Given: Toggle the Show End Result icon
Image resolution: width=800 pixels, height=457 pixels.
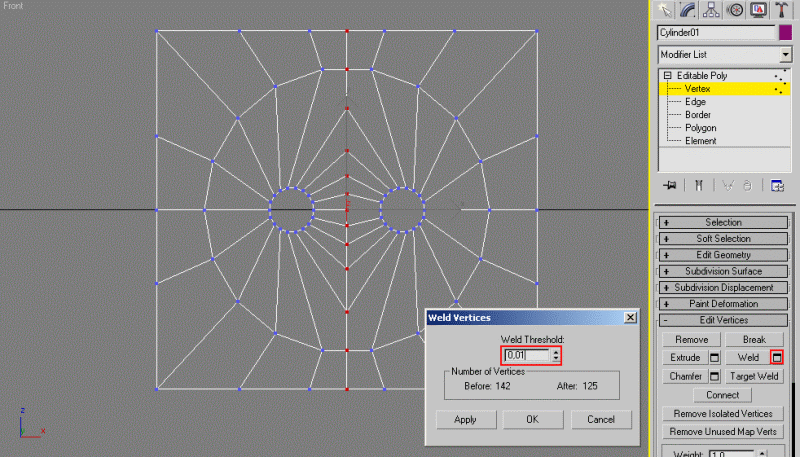Looking at the screenshot, I should point(698,186).
